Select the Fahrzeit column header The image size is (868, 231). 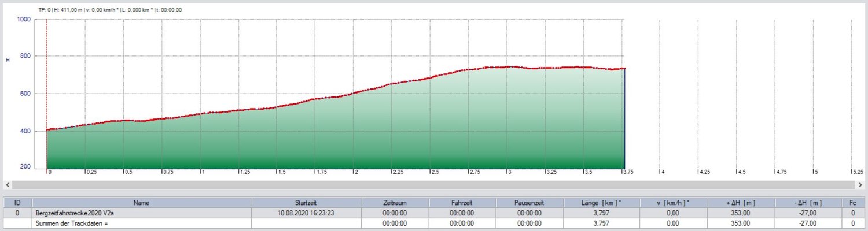tap(462, 203)
